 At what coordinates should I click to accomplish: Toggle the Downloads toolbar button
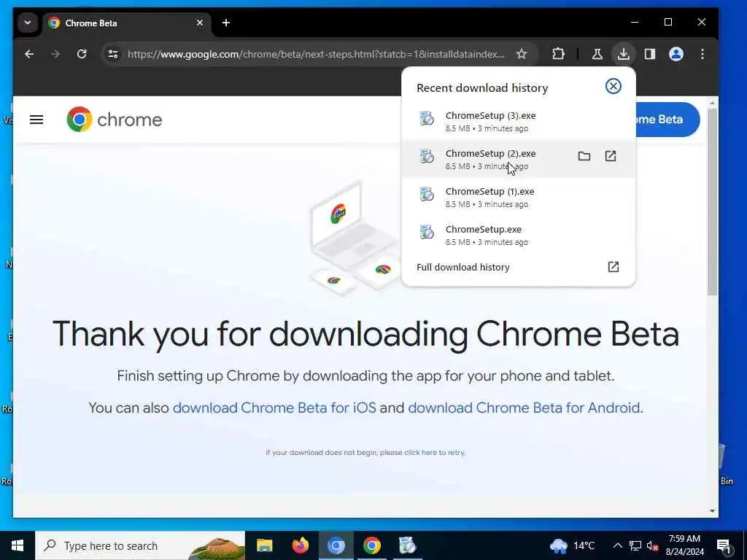[623, 54]
